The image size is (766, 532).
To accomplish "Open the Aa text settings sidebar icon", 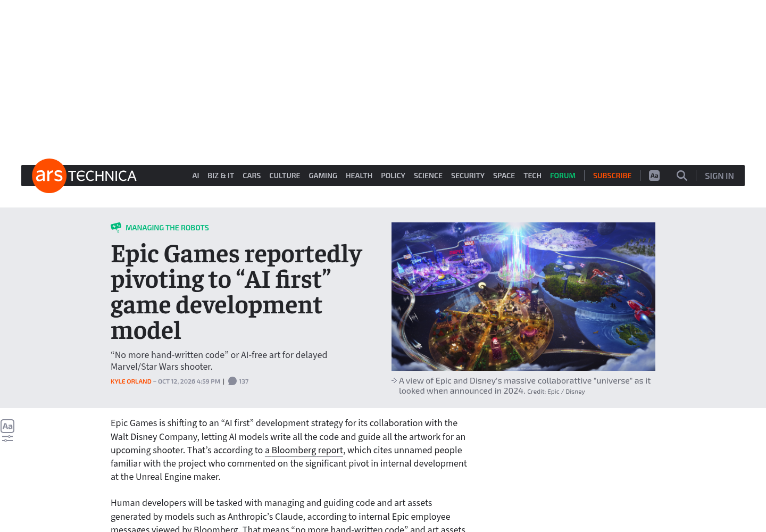I will point(7,431).
